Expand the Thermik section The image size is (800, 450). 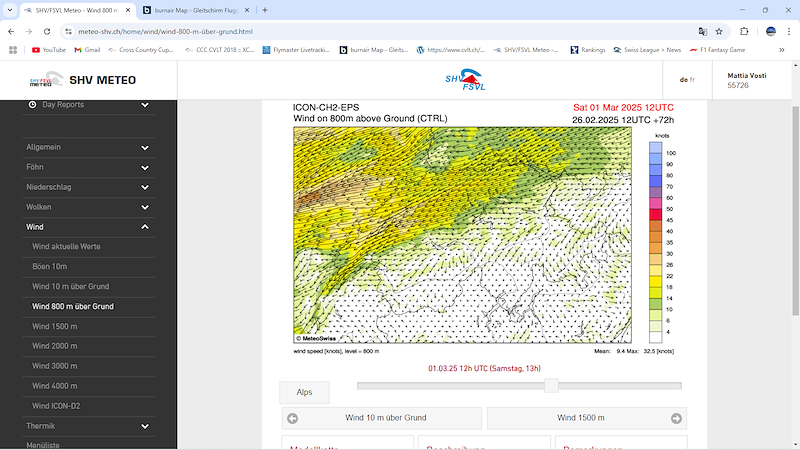click(x=145, y=426)
